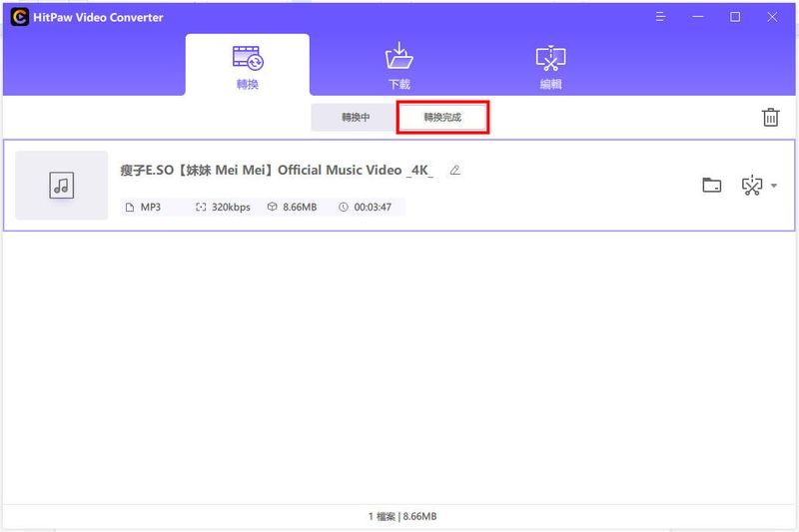The height and width of the screenshot is (532, 799).
Task: Open output folder for converted MP3
Action: pyautogui.click(x=711, y=185)
